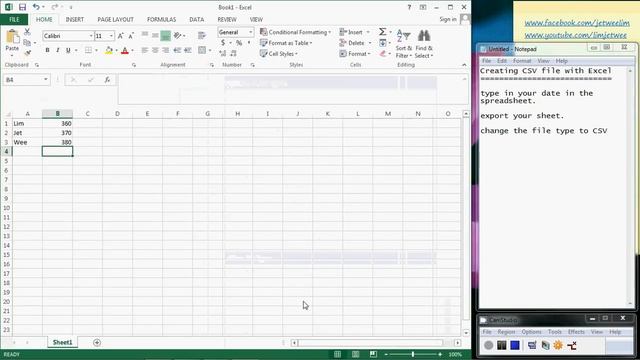This screenshot has width=640, height=360.
Task: Click the Save icon in Excel title bar
Action: pyautogui.click(x=22, y=7)
